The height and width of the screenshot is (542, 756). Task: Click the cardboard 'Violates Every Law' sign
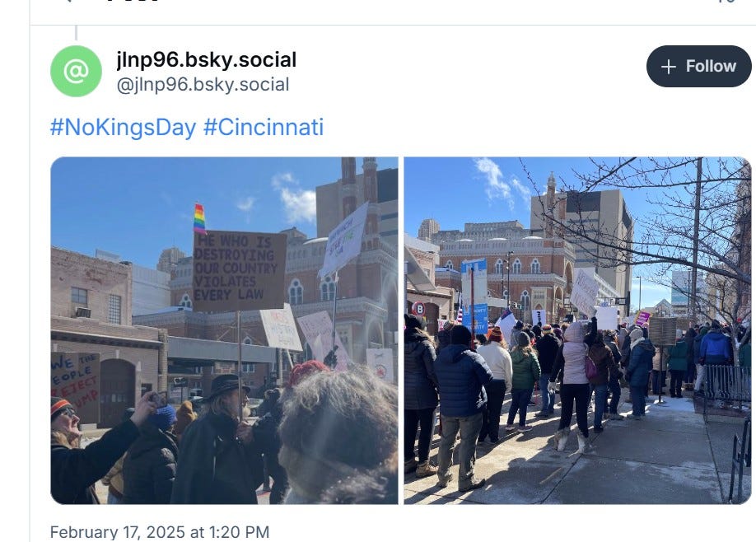239,270
